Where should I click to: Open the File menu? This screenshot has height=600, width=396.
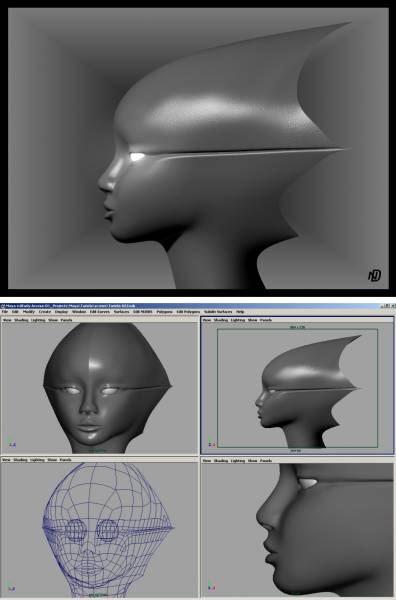(x=5, y=312)
